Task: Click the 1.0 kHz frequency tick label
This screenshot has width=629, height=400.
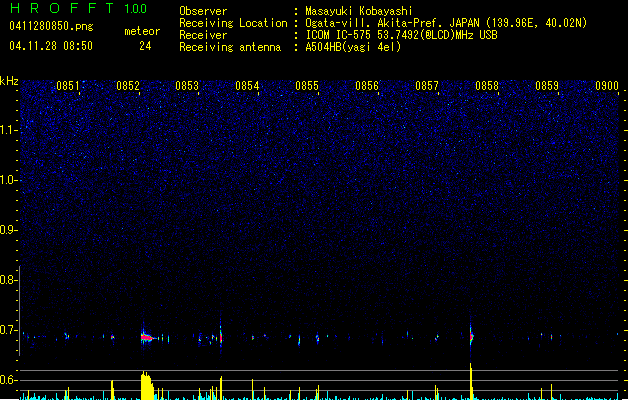Action: [x=9, y=180]
